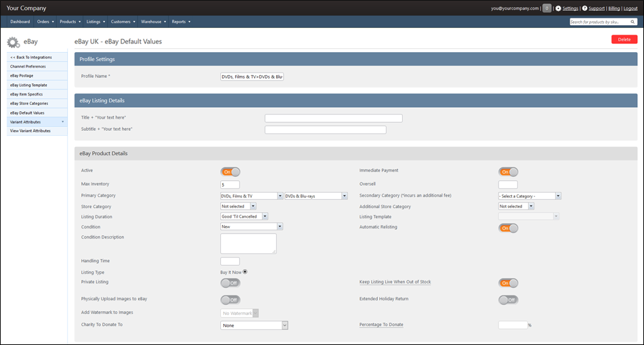Click the Percentage To Donate label
This screenshot has width=644, height=345.
(381, 325)
